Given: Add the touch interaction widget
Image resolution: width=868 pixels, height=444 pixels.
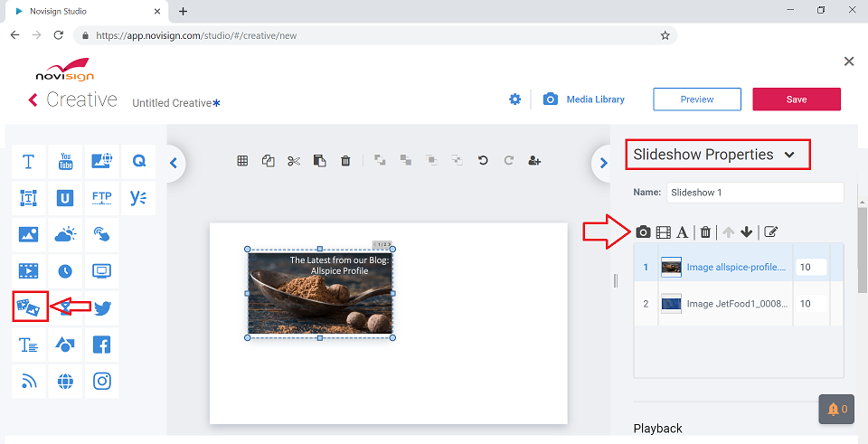Looking at the screenshot, I should point(102,235).
